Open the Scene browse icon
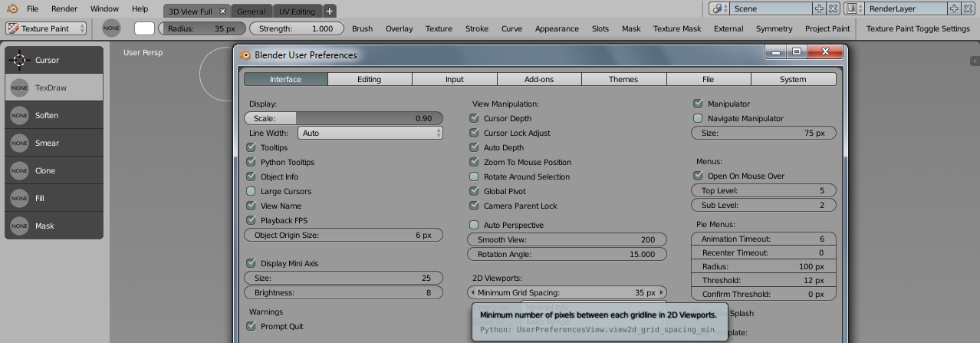 [719, 9]
